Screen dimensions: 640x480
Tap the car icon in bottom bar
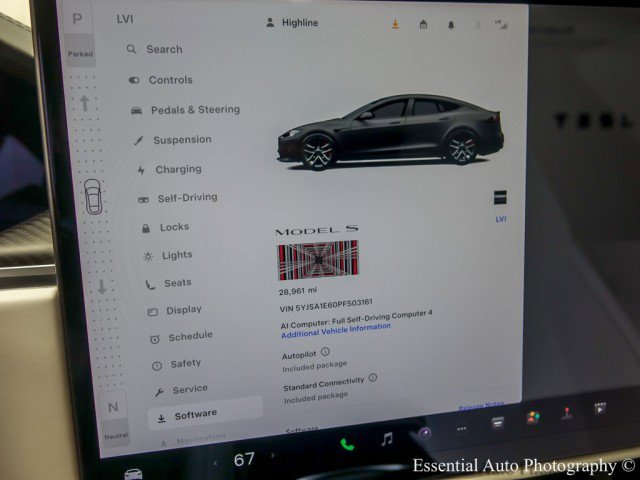(133, 474)
